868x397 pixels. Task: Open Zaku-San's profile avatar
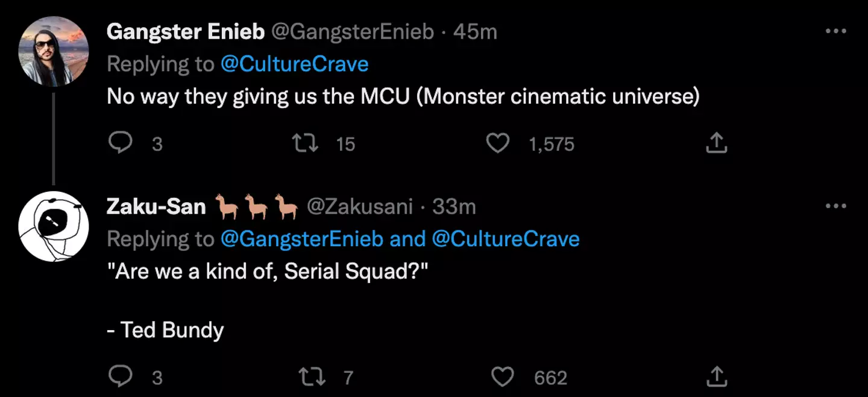54,227
